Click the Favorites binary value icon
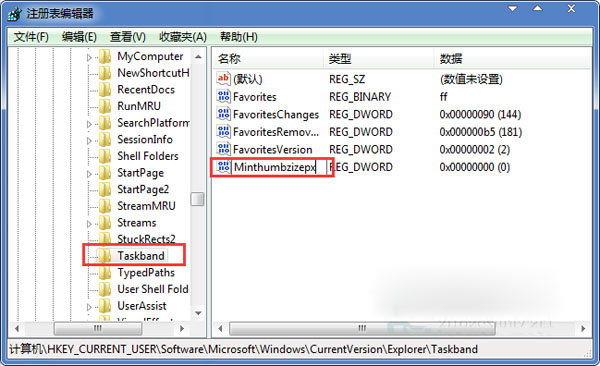Image resolution: width=600 pixels, height=366 pixels. [223, 96]
